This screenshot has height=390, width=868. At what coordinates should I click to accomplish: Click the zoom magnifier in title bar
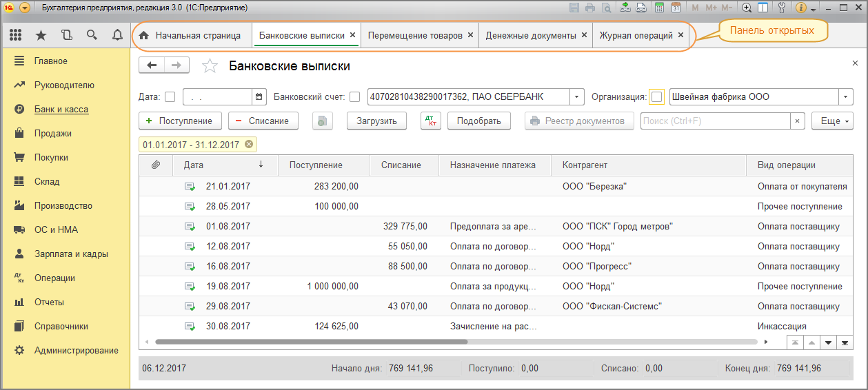coord(747,8)
